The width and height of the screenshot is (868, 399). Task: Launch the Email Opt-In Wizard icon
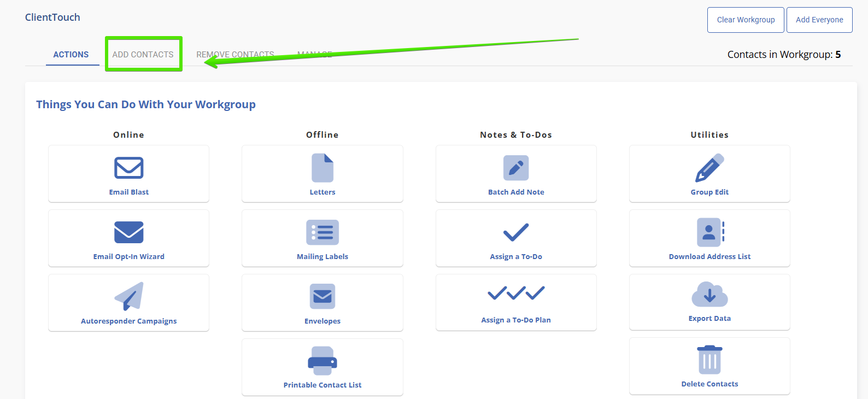click(128, 232)
